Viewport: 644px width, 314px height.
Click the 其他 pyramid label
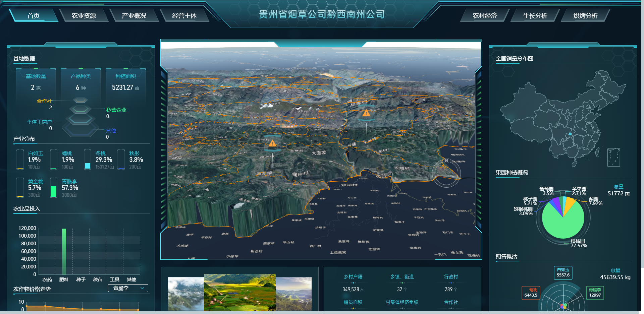coord(111,130)
